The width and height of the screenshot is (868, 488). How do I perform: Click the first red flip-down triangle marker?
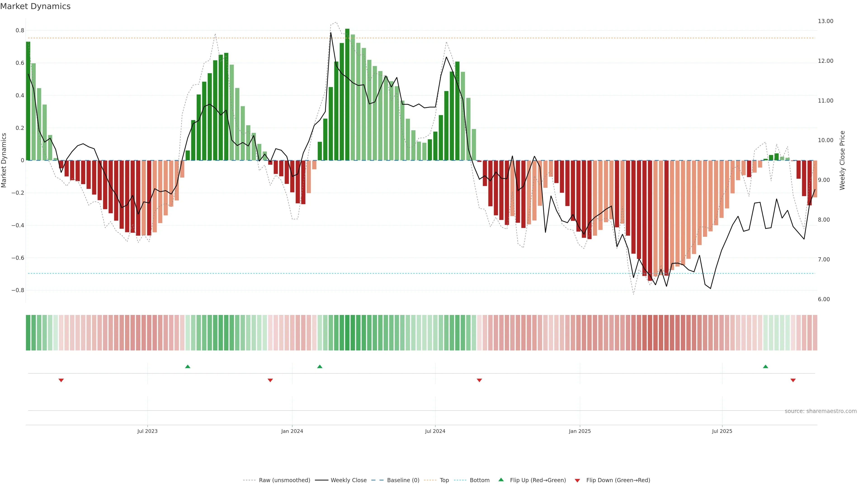(x=61, y=380)
